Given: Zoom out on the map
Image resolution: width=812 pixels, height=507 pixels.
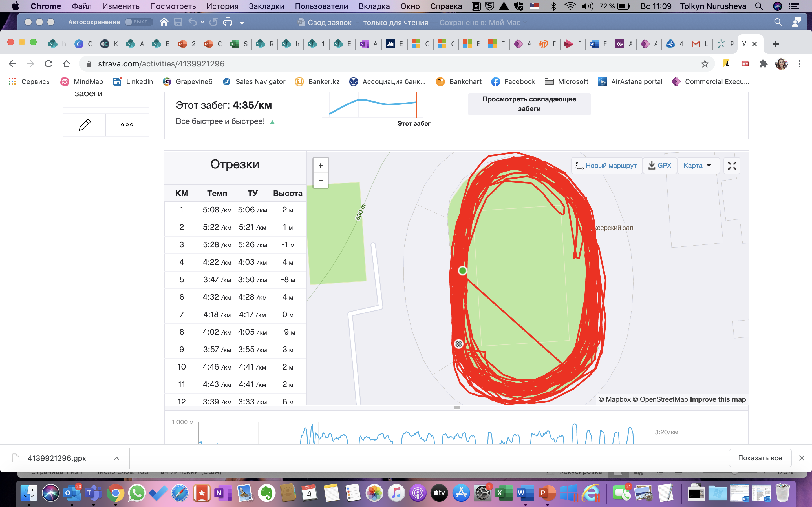Looking at the screenshot, I should click(x=321, y=180).
